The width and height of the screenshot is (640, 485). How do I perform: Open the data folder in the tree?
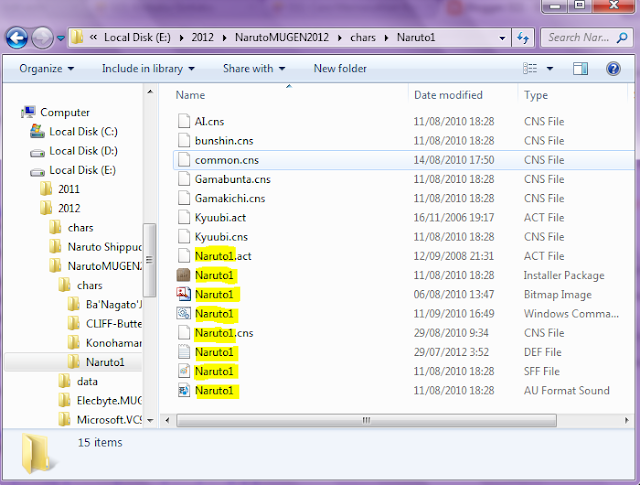[87, 381]
